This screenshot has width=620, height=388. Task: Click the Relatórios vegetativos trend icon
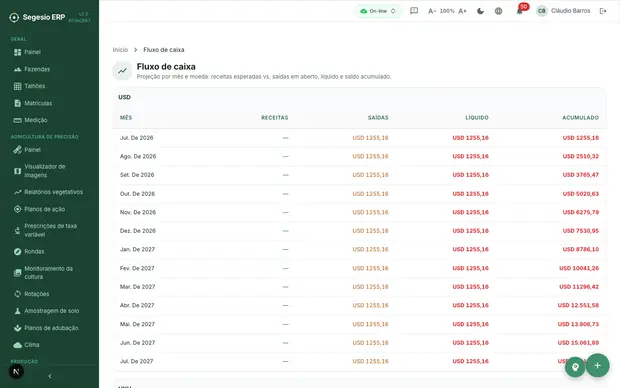(17, 192)
